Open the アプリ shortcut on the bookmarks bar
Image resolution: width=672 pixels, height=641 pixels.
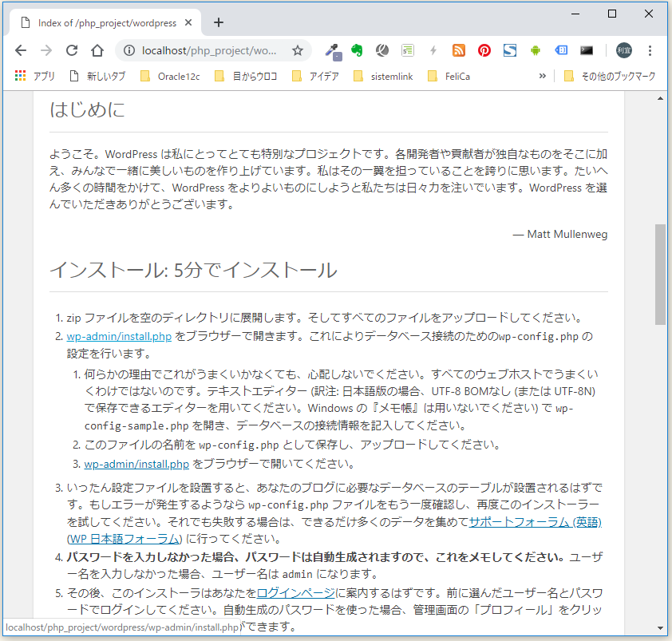click(x=37, y=76)
